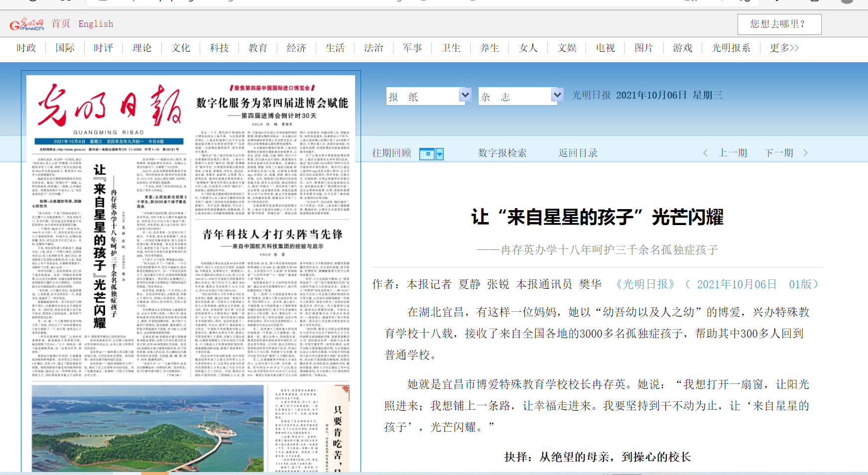Open the 青年科技人才打头阵当先锋 article on page
This screenshot has height=475, width=868.
point(272,234)
